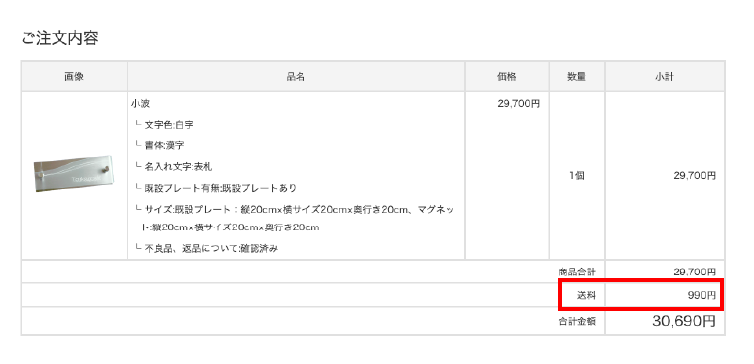Click the product thumbnail image
This screenshot has height=364, width=754.
(75, 174)
